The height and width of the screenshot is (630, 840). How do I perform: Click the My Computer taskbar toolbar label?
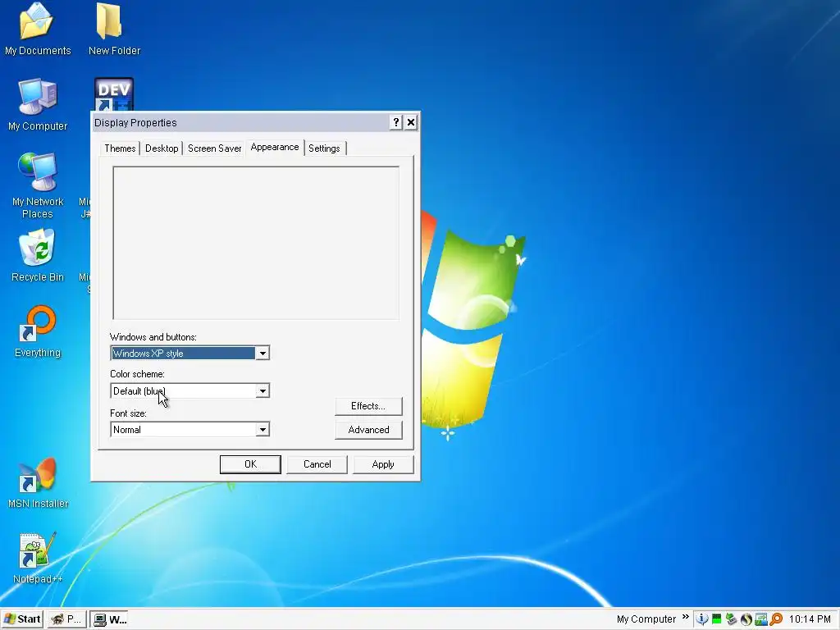pyautogui.click(x=646, y=619)
